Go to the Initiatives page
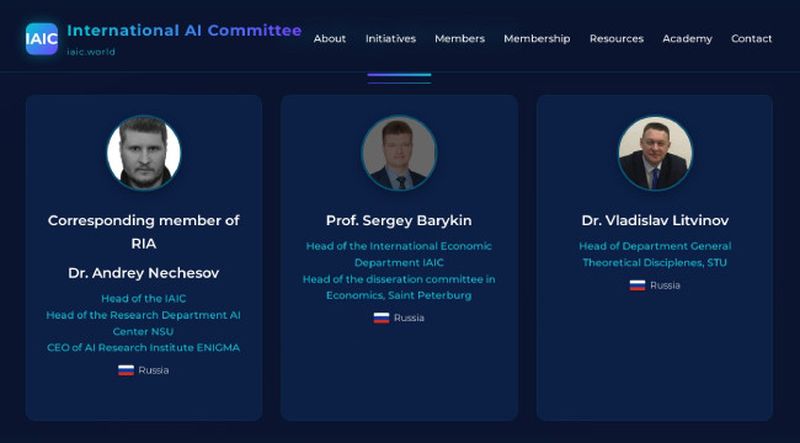Viewport: 800px width, 443px height. click(x=390, y=39)
